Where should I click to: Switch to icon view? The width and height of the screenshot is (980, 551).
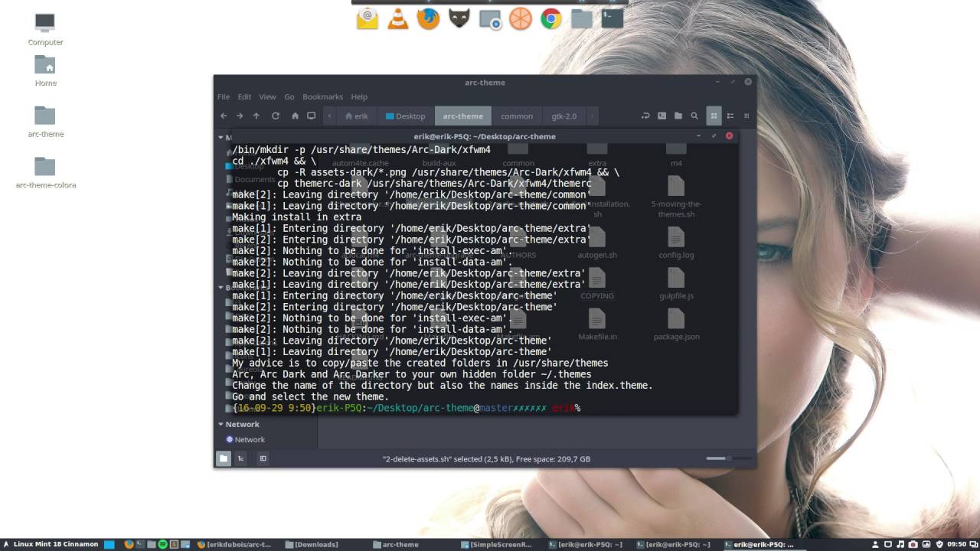(x=714, y=116)
